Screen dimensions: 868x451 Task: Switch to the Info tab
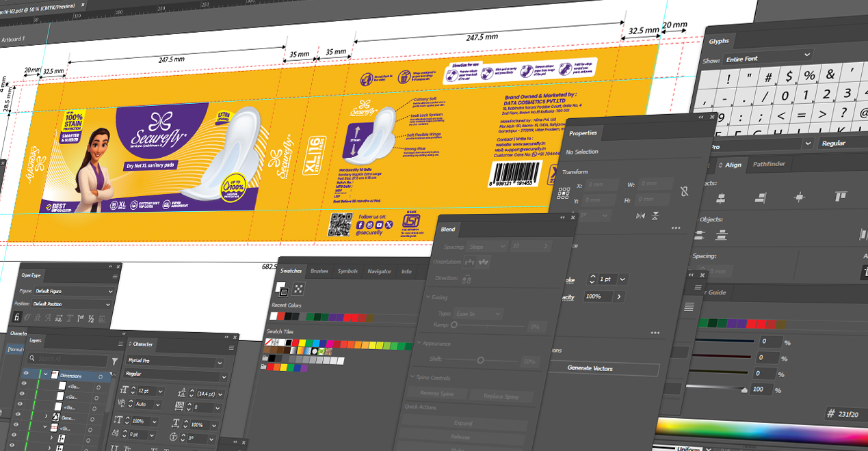click(406, 272)
